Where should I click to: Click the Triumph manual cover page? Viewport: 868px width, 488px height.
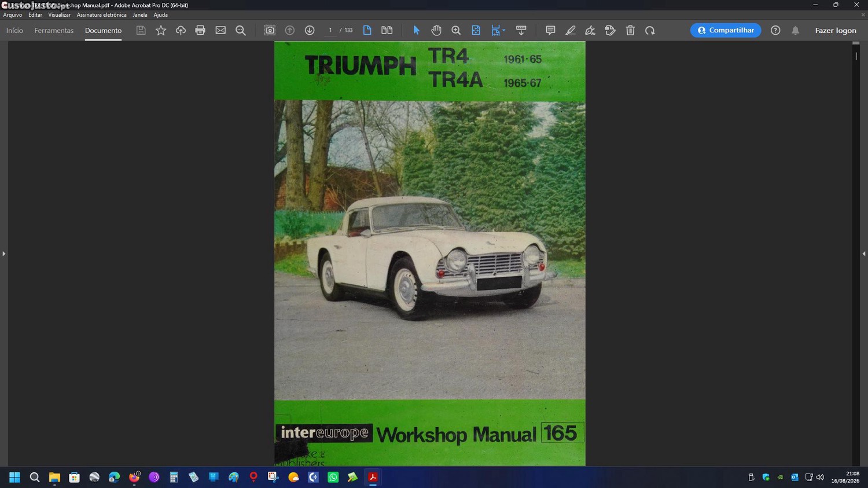[x=430, y=254]
